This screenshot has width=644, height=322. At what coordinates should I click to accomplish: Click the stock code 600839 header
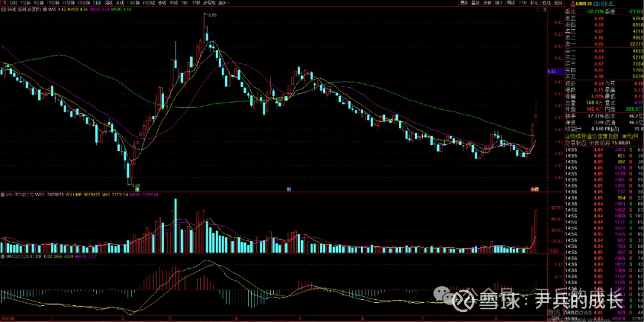[x=584, y=4]
